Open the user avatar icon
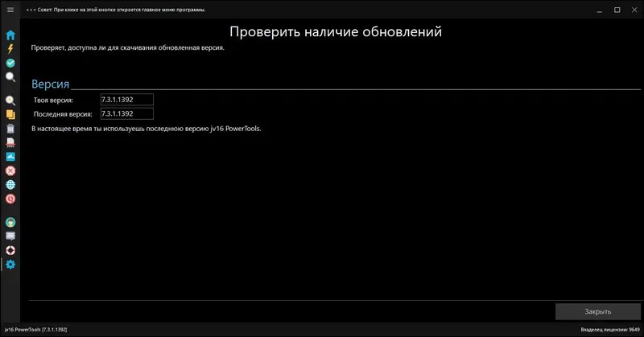Viewport: 644px width, 337px height. tap(10, 222)
